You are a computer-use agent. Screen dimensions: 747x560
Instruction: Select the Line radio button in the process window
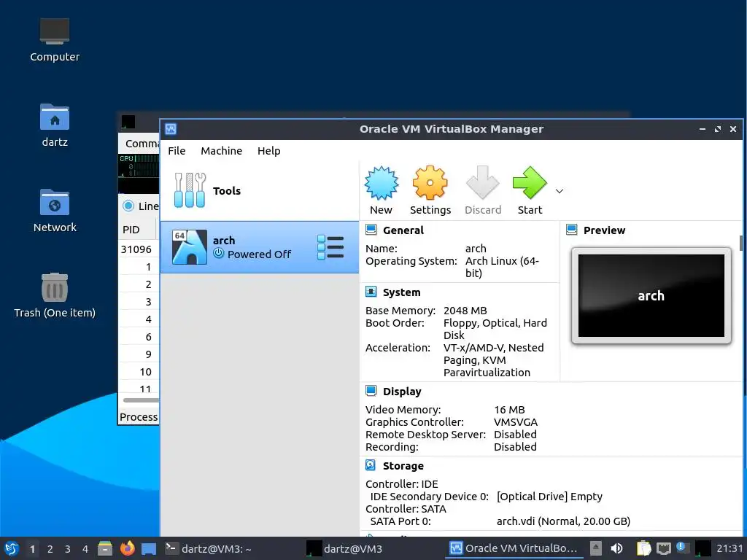click(128, 206)
